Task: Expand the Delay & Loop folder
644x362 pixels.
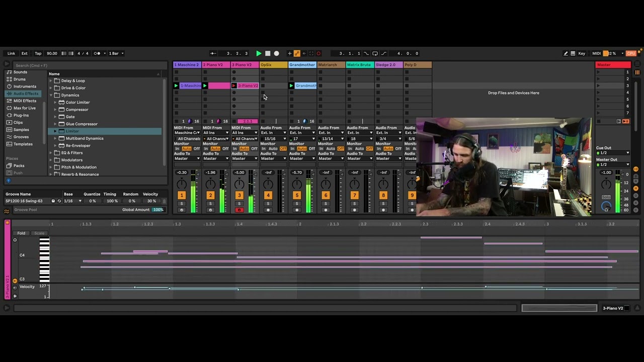Action: tap(51, 81)
